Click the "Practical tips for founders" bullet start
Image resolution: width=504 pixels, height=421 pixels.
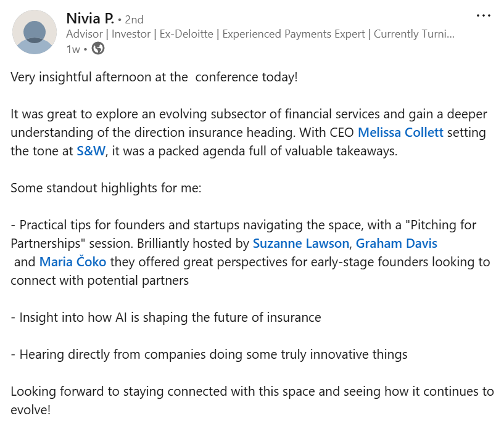(x=99, y=224)
